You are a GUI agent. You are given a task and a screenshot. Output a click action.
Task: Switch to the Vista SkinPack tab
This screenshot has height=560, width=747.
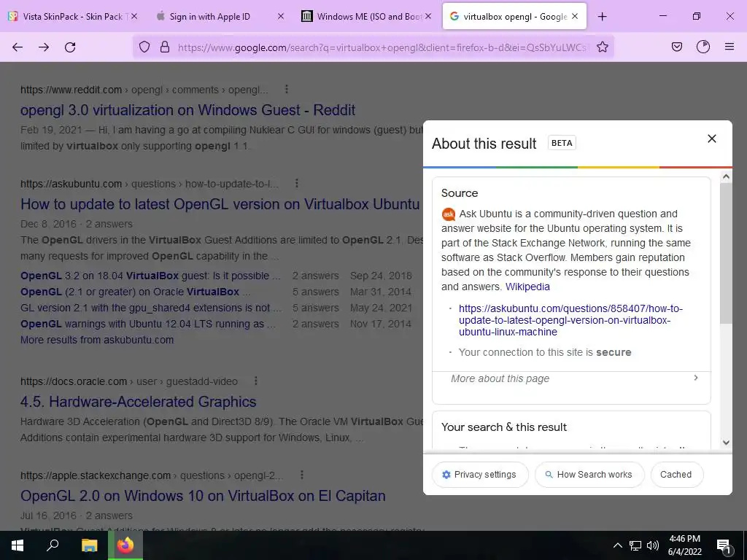[x=72, y=16]
